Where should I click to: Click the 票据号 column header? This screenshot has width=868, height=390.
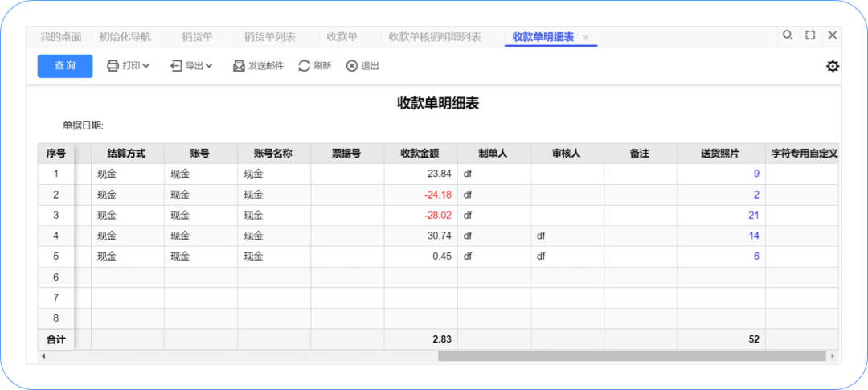point(347,154)
